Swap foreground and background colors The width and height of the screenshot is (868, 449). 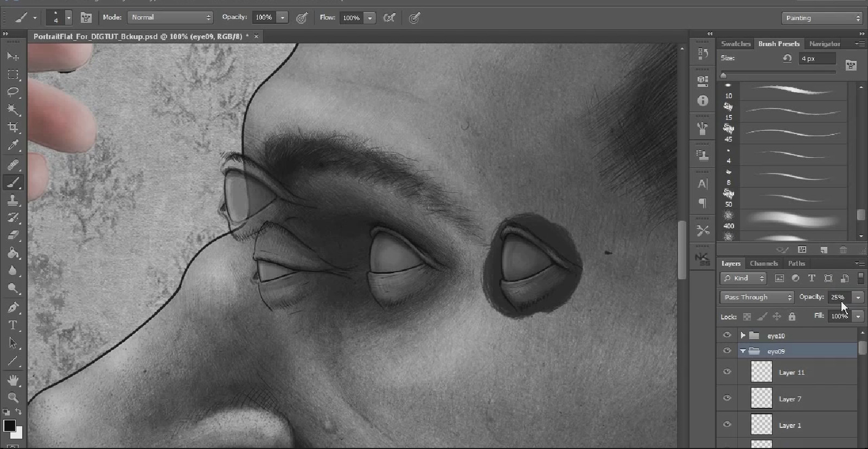click(18, 412)
